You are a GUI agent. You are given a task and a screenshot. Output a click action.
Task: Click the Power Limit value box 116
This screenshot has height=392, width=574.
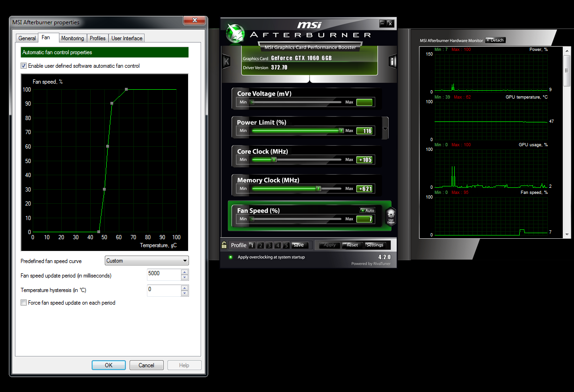(x=364, y=131)
